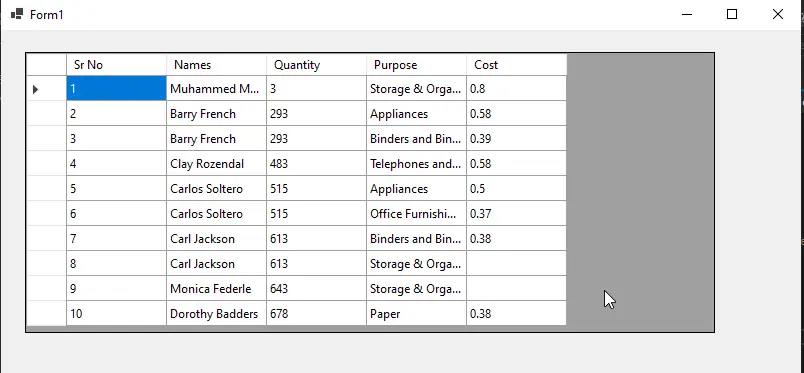This screenshot has height=373, width=804.
Task: Click the Form1 application icon in title bar
Action: (x=17, y=14)
